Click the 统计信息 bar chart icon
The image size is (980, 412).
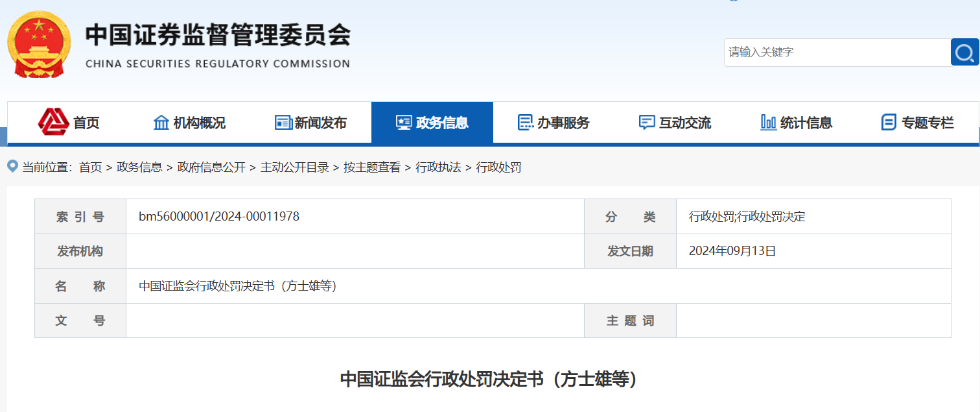point(768,122)
